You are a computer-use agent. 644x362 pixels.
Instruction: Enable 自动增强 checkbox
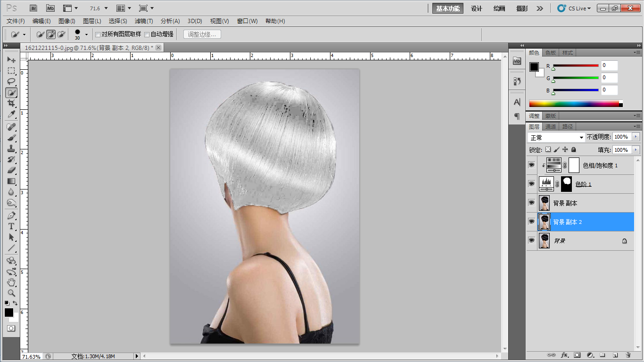tap(147, 34)
